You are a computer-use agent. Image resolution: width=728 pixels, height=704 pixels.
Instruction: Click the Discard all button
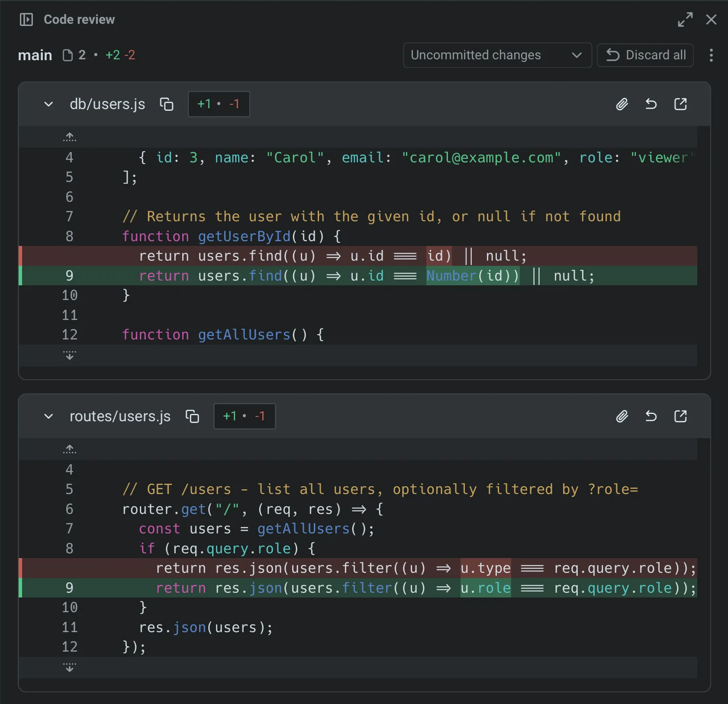point(645,55)
